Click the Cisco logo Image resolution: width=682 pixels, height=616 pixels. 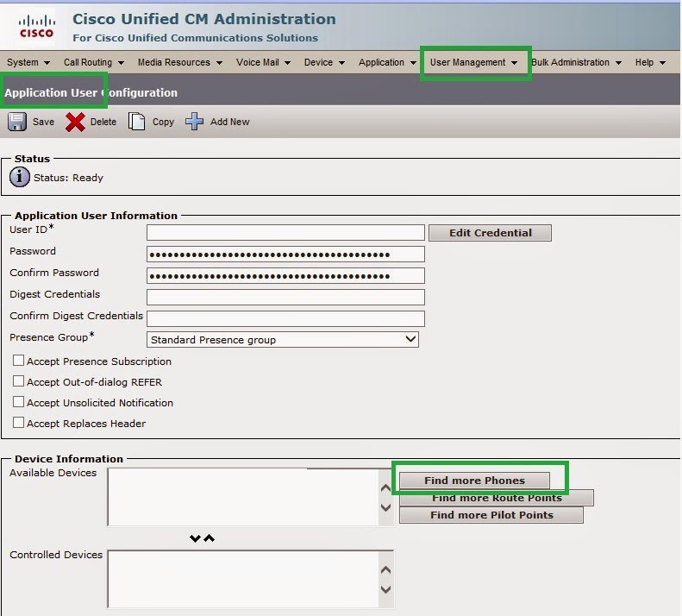click(x=36, y=27)
